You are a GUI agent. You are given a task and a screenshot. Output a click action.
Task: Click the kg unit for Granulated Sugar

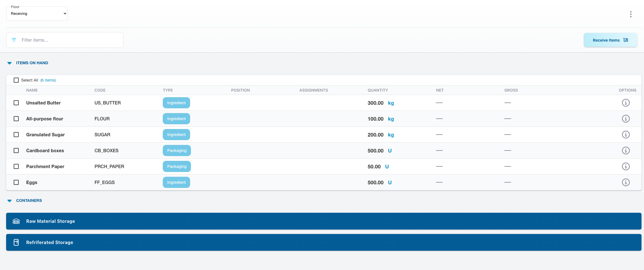coord(391,135)
